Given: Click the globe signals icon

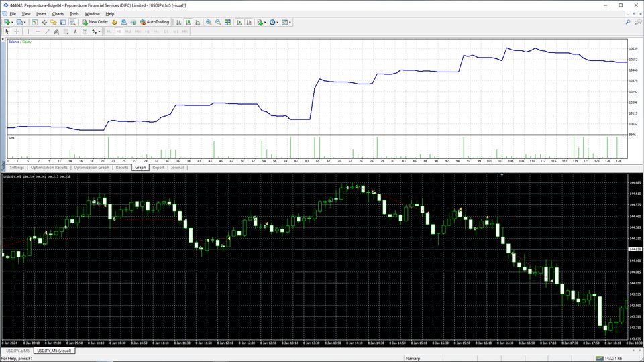Looking at the screenshot, I should coord(133,22).
